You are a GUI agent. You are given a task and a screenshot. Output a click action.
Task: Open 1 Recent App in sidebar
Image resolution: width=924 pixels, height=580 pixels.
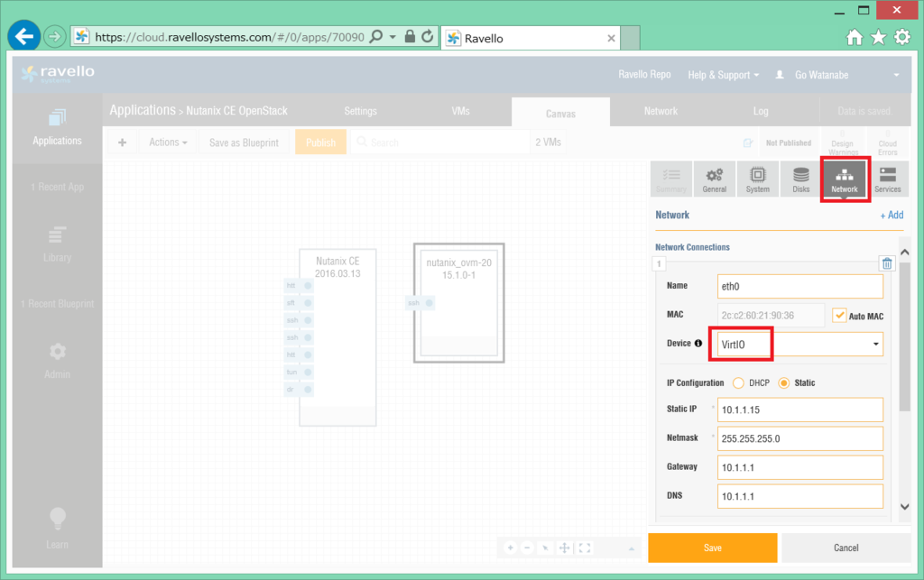(57, 187)
